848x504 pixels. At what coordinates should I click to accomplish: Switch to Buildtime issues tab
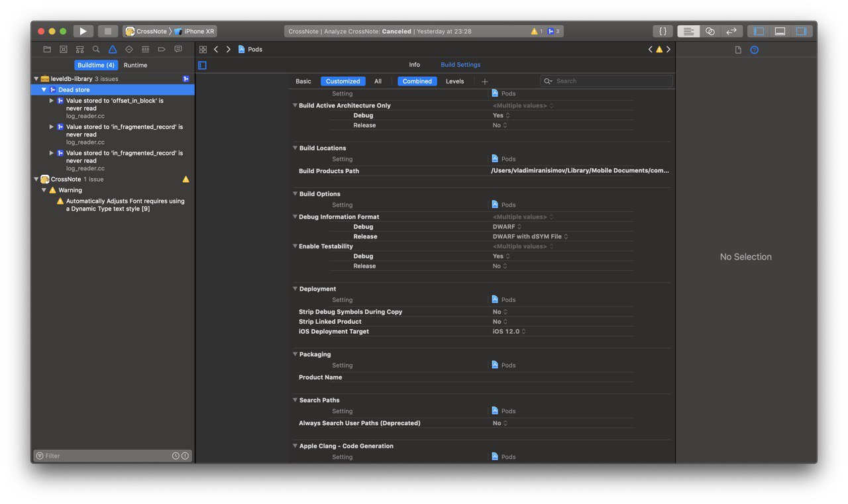tap(96, 65)
